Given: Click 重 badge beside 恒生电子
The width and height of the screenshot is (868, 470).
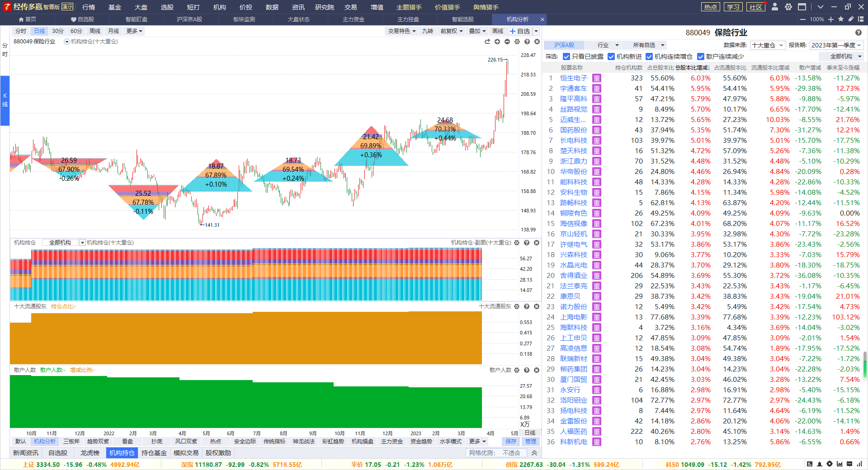Looking at the screenshot, I should pos(597,78).
